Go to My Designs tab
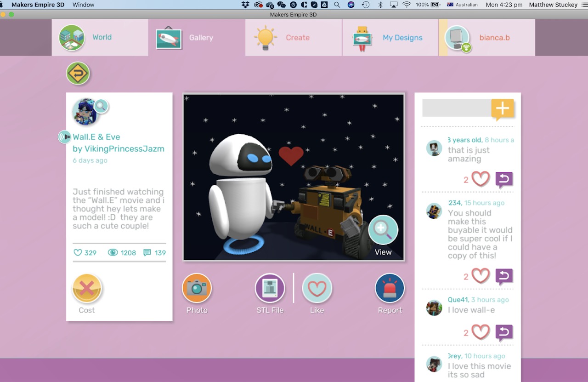The height and width of the screenshot is (382, 588). coord(390,38)
